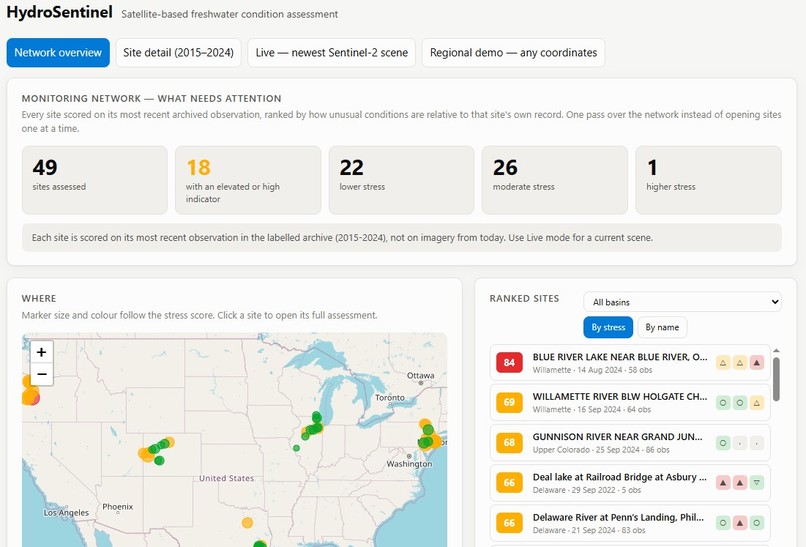The height and width of the screenshot is (547, 806).
Task: Click green down-triangle indicator in Deal lake row
Action: (x=756, y=483)
